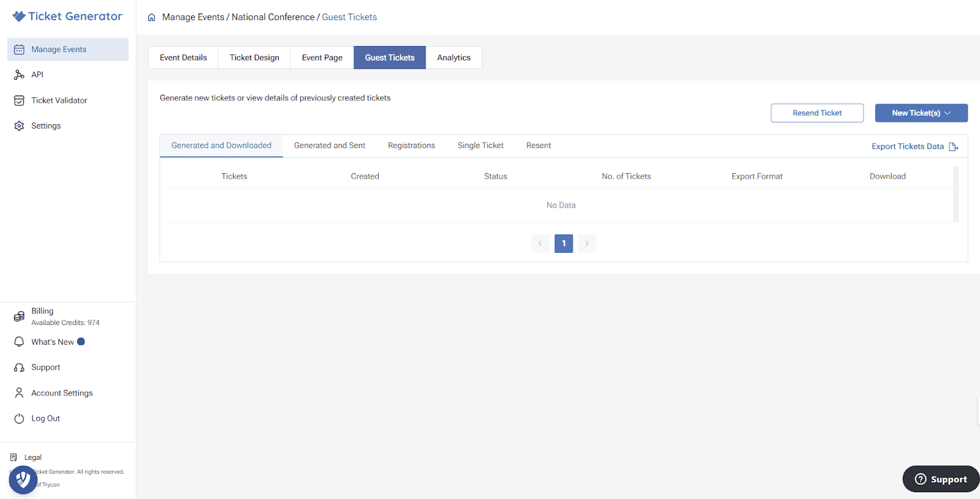The height and width of the screenshot is (499, 980).
Task: Click the No Data table message
Action: [x=561, y=205]
